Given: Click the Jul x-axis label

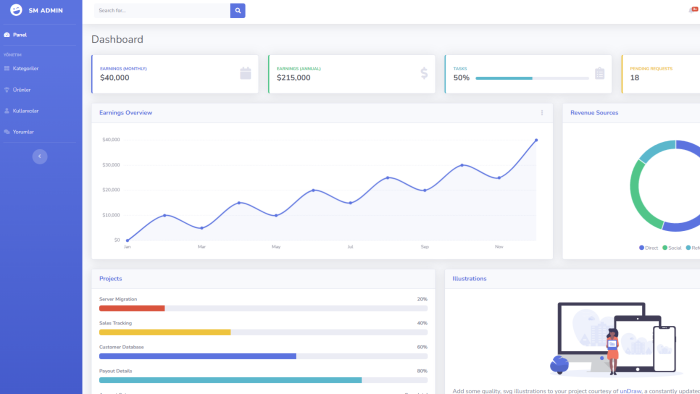Looking at the screenshot, I should pos(350,247).
